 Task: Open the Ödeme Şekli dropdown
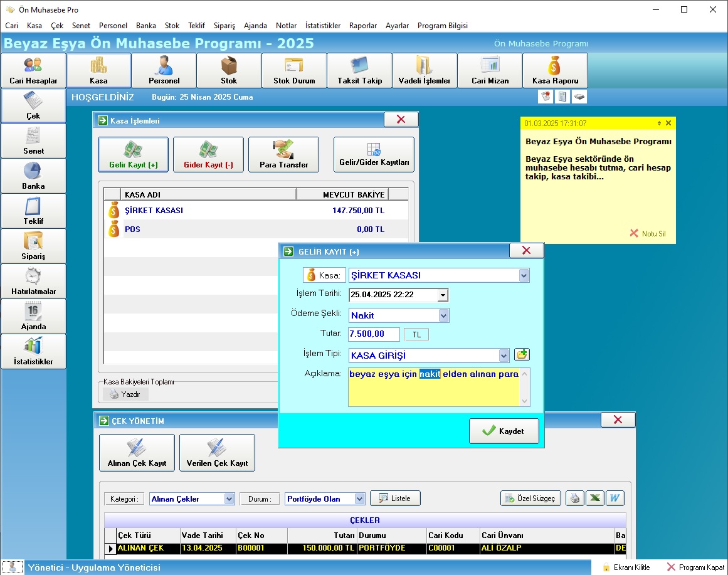point(443,315)
